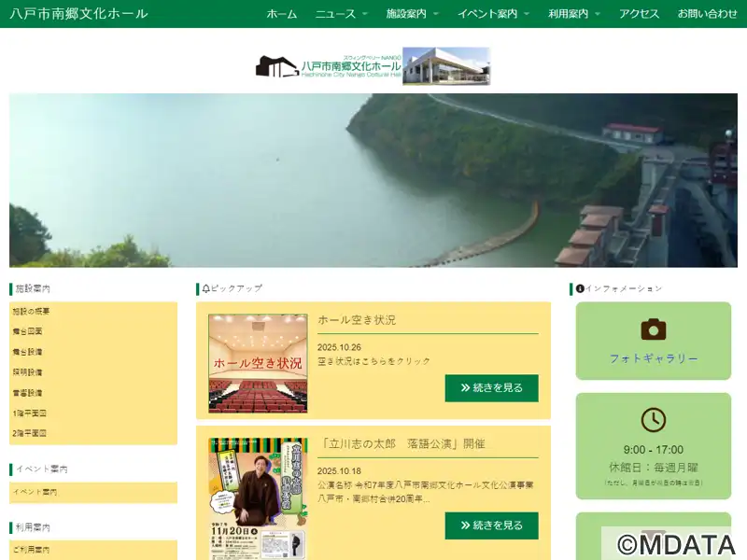Viewport: 747px width, 560px height.
Task: Click the building photo beside the logo
Action: (x=446, y=66)
